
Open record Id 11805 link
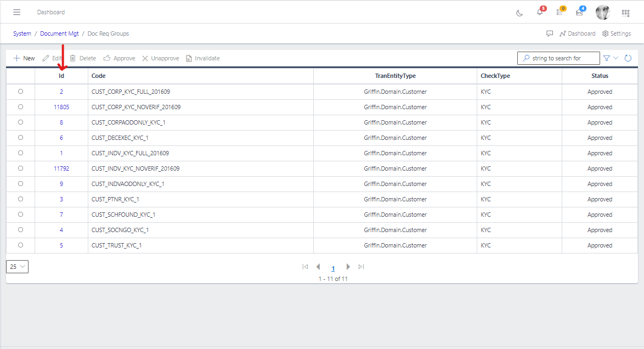(61, 107)
